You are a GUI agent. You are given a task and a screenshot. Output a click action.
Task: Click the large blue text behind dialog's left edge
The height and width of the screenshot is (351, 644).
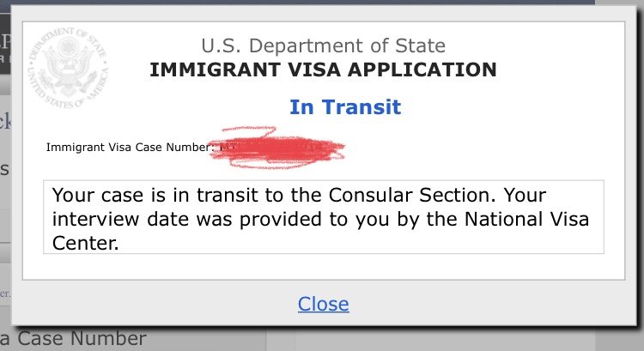[x=5, y=121]
